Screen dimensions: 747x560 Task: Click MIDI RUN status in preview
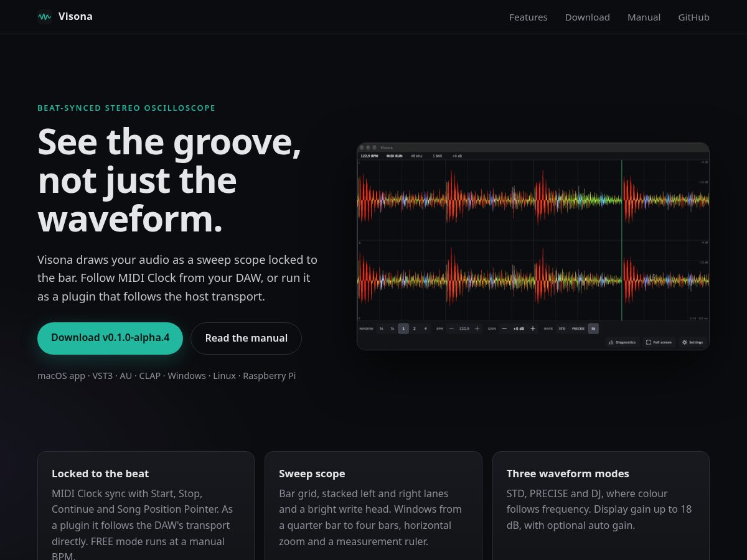tap(395, 156)
